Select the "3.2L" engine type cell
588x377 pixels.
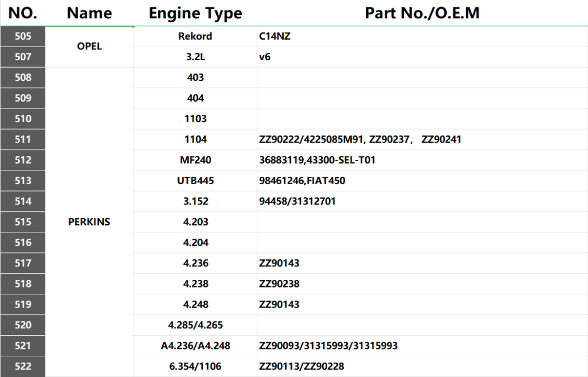coord(195,57)
